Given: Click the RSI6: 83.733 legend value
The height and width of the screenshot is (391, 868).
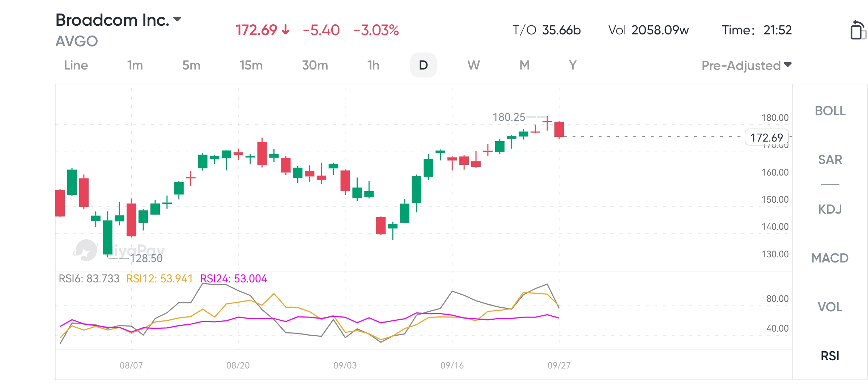Looking at the screenshot, I should (89, 279).
